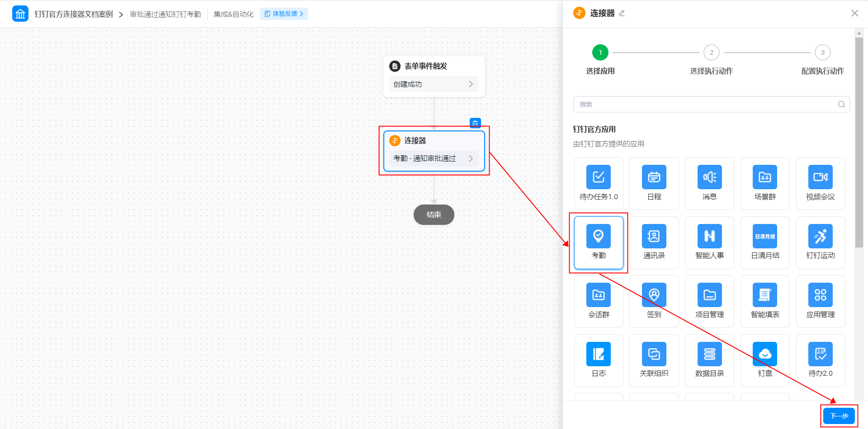Pick the 场景群 app
The image size is (868, 429).
(765, 183)
